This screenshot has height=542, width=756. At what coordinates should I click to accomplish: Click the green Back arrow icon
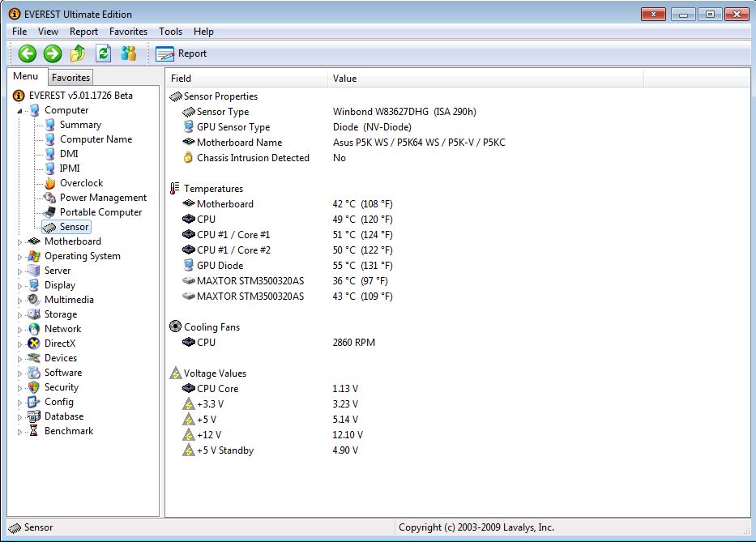[28, 53]
